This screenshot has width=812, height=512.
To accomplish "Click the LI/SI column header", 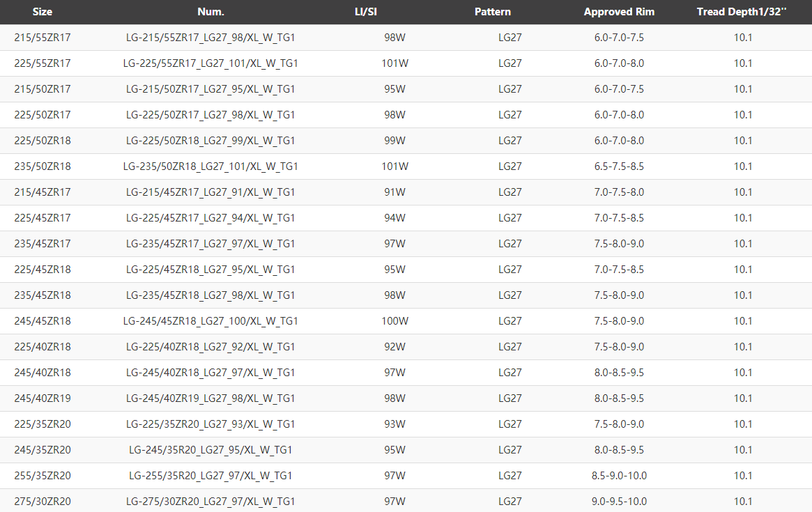I will (x=366, y=12).
